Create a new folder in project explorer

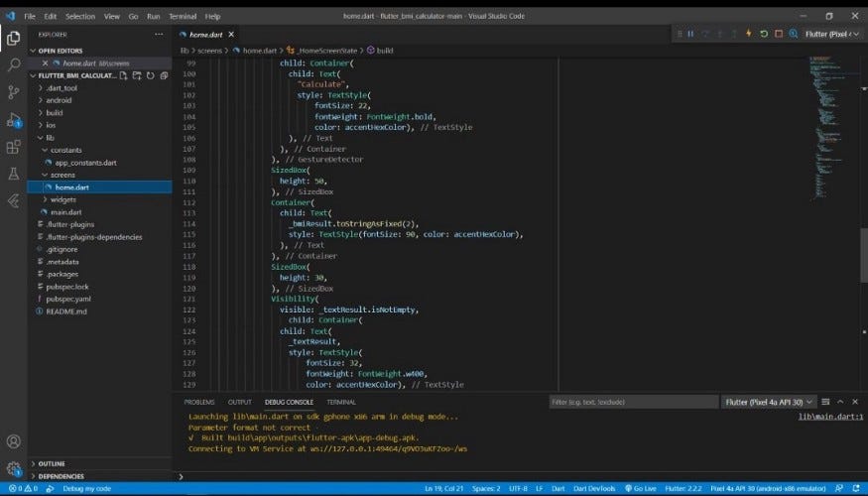tap(137, 75)
